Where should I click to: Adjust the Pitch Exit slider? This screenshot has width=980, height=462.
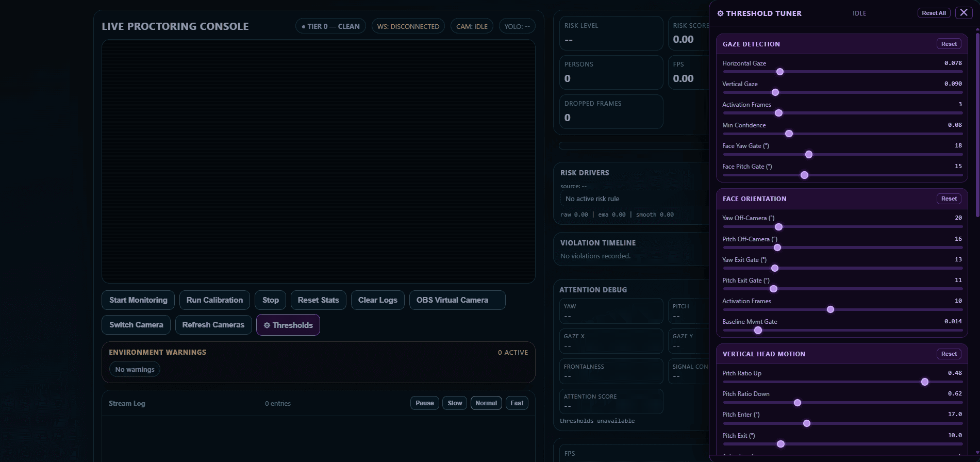(843, 444)
